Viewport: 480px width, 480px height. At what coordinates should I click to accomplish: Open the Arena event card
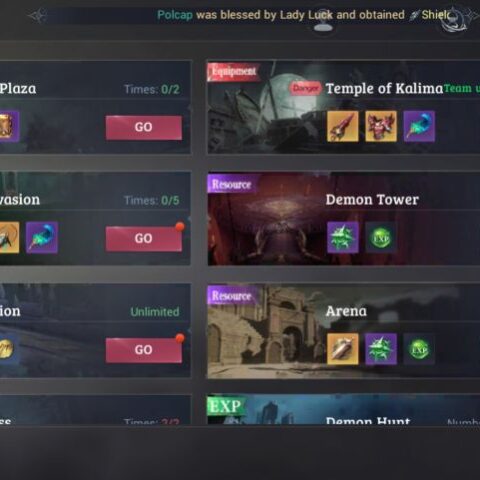coord(344,330)
